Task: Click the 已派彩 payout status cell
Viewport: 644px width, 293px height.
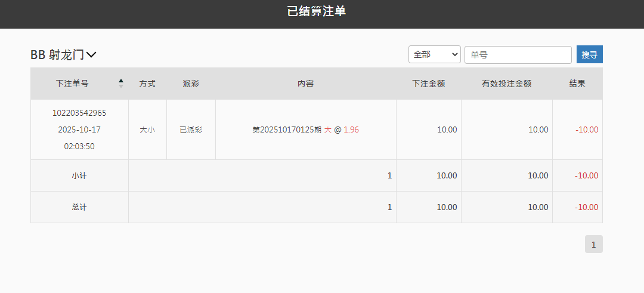Action: (191, 129)
